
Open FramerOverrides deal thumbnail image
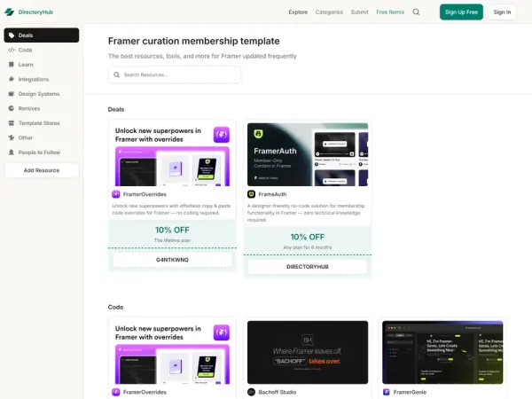coord(172,154)
